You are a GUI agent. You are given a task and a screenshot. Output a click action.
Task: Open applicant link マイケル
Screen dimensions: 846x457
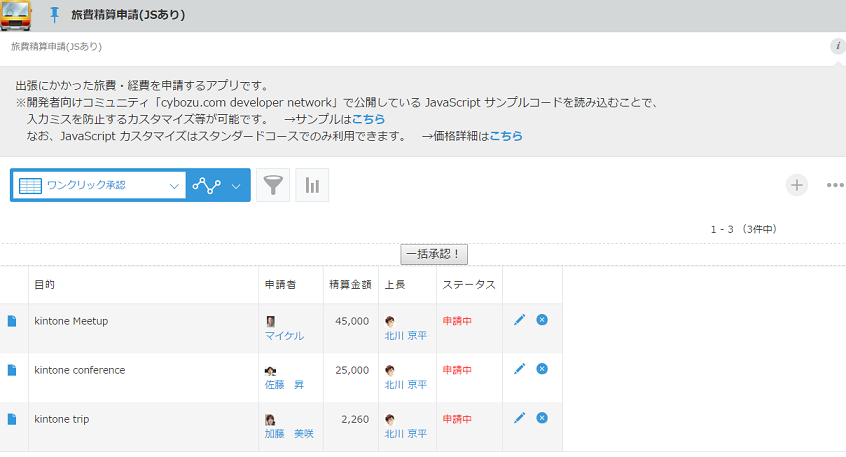[x=284, y=336]
